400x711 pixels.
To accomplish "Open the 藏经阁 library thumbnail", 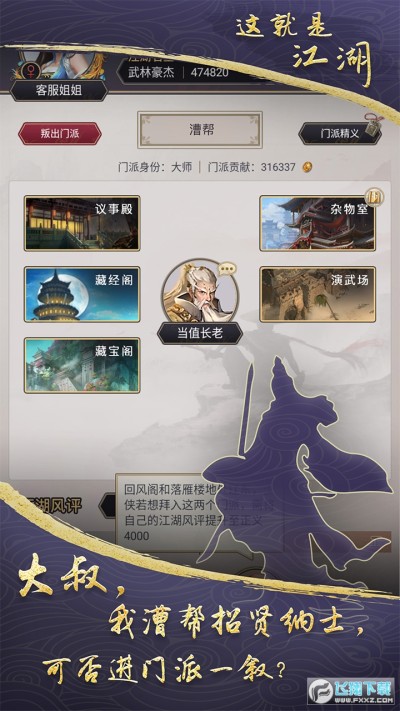I will 82,294.
